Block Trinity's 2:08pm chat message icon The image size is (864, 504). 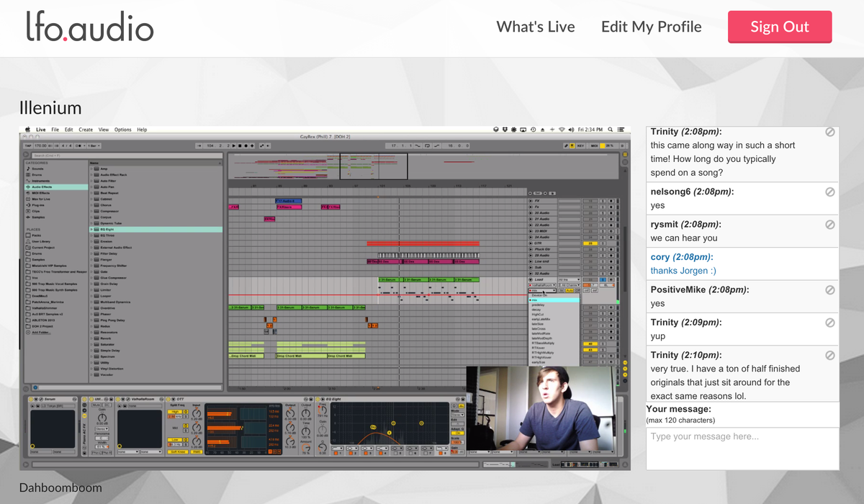pos(829,132)
